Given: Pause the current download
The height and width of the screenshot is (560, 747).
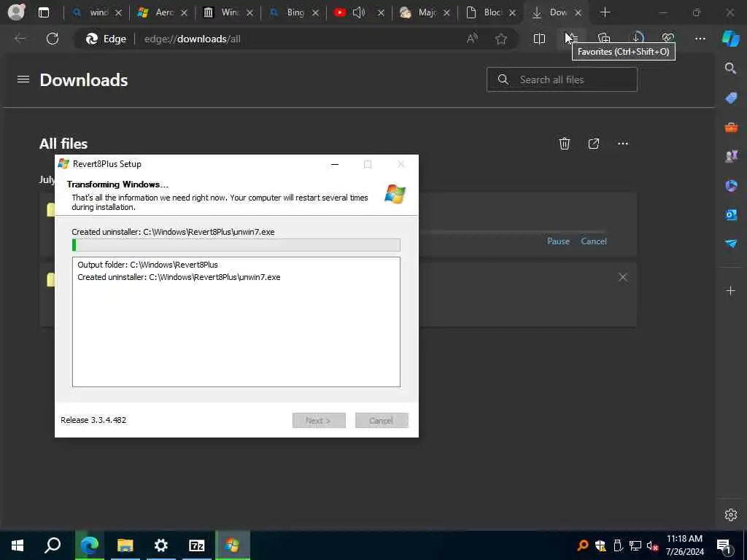Looking at the screenshot, I should [x=558, y=241].
